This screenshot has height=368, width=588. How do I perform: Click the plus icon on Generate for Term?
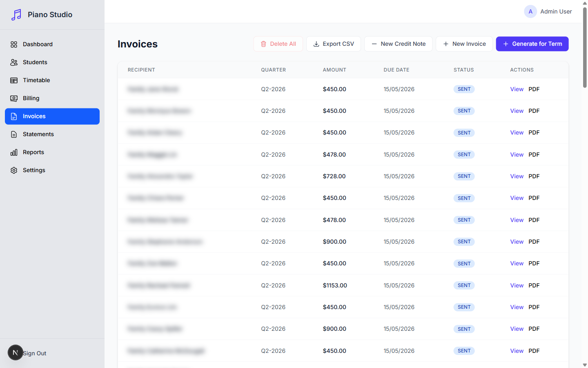pyautogui.click(x=506, y=44)
